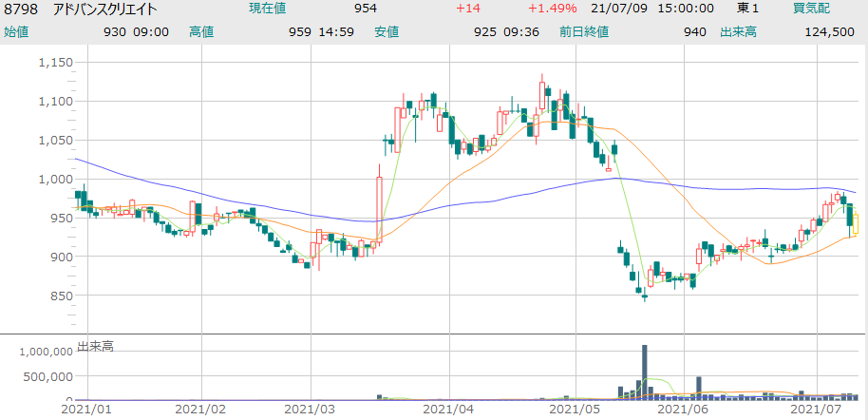Select the 前日終値 label
The width and height of the screenshot is (868, 420).
tap(584, 31)
